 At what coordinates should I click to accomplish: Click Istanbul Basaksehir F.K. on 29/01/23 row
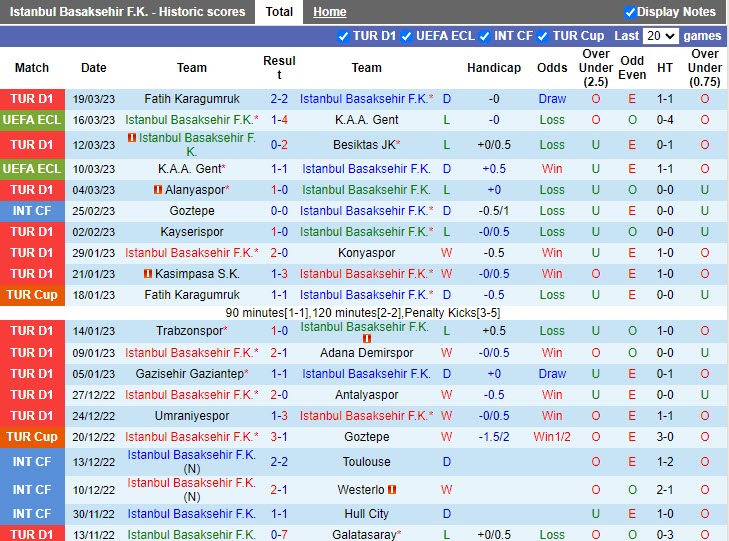192,253
